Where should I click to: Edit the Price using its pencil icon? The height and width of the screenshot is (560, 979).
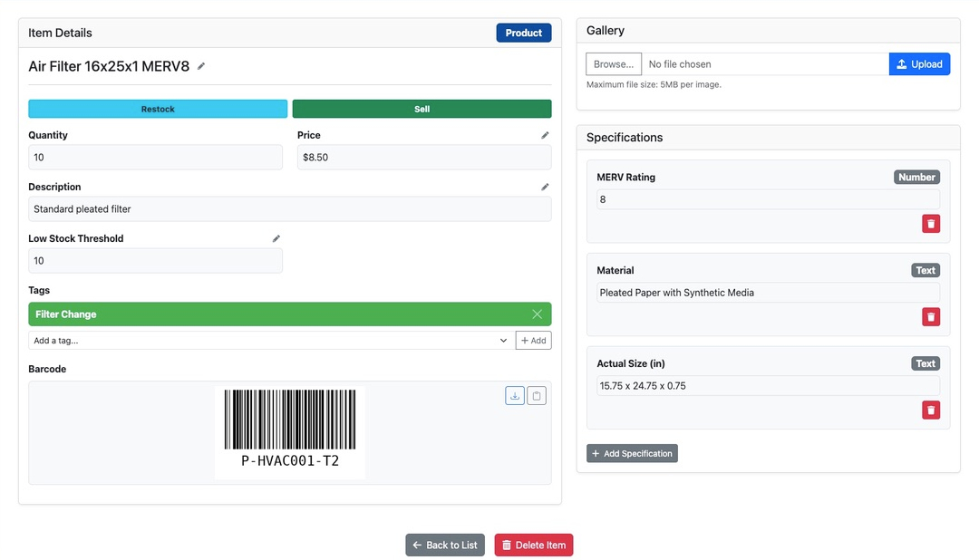tap(545, 134)
